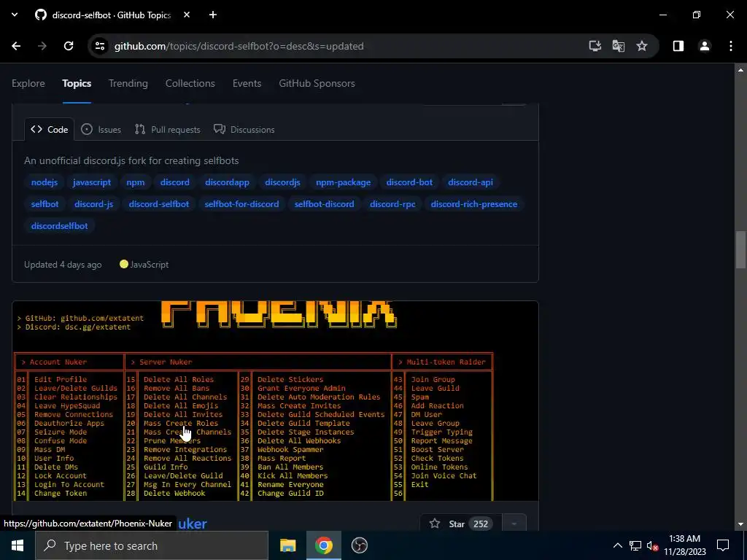Open the network status tray icon
The width and height of the screenshot is (747, 560).
tap(635, 545)
